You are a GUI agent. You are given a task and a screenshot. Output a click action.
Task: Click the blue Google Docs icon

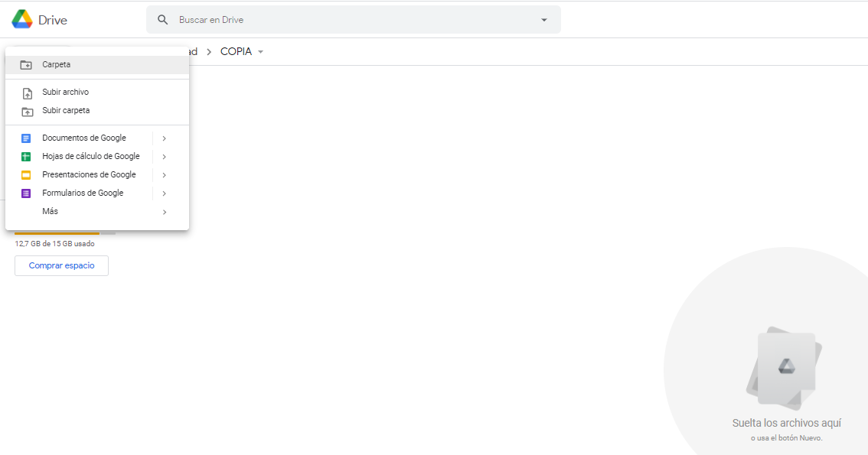point(26,138)
